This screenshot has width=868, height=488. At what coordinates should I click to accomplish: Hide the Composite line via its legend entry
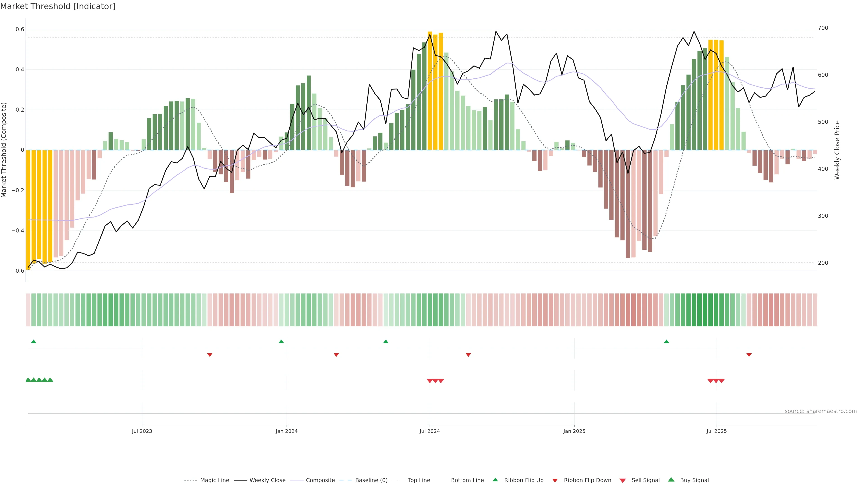coord(320,480)
